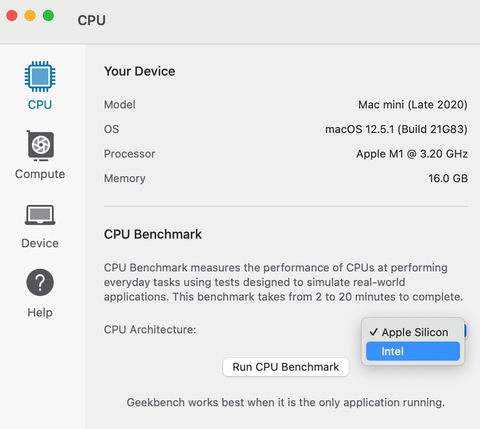Select Intel in the architecture menu
This screenshot has width=480, height=429.
click(x=413, y=351)
